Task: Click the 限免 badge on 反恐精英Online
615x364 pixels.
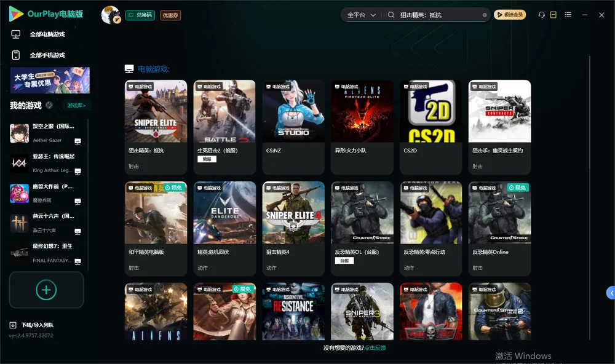Action: click(518, 188)
